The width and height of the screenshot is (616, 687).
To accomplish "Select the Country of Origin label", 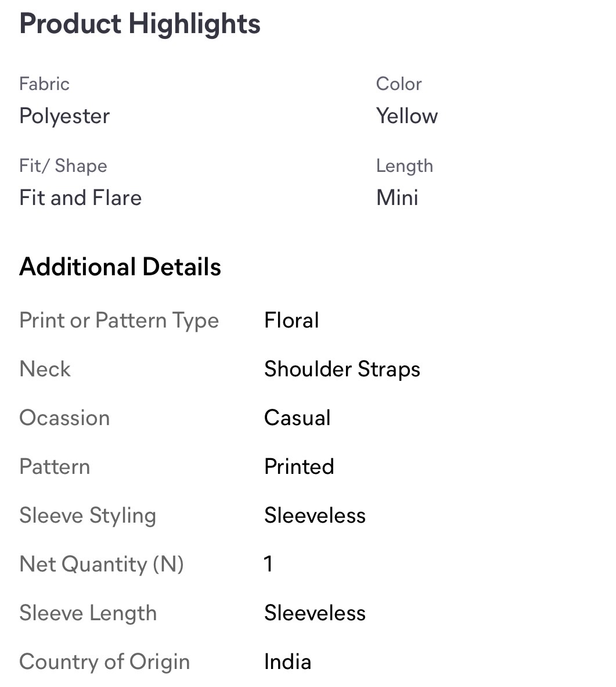I will click(105, 662).
